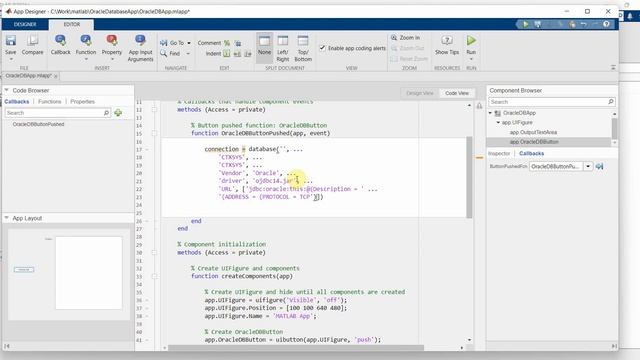Screen dimensions: 640x360
Task: Click Zoom In
Action: pyautogui.click(x=405, y=38)
